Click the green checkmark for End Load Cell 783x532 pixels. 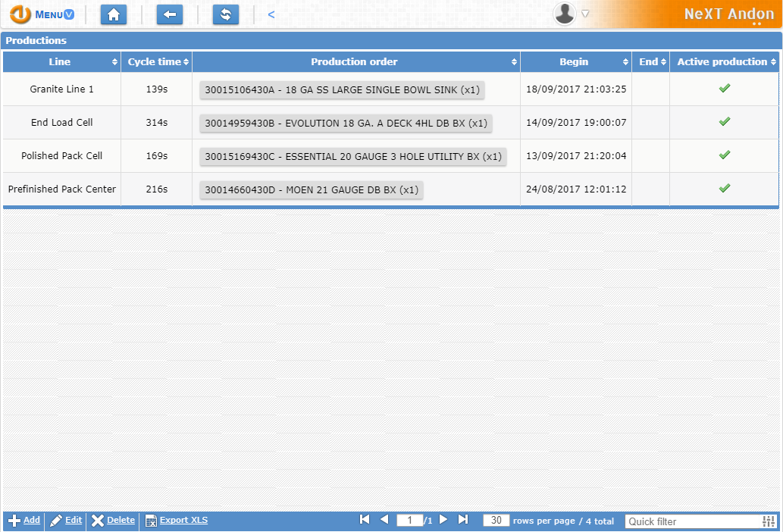click(723, 121)
